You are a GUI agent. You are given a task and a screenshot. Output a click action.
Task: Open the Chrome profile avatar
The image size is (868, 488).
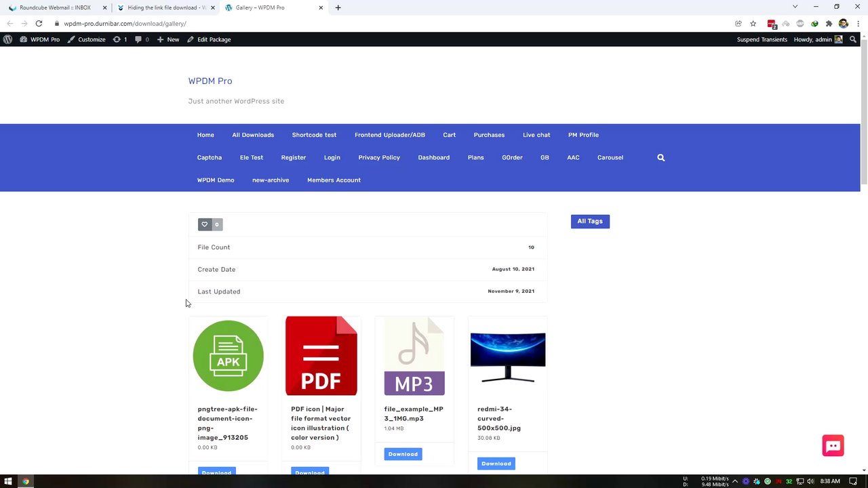point(843,24)
